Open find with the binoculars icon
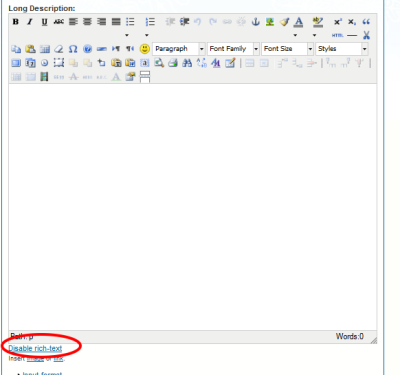This screenshot has height=375, width=400. [187, 63]
